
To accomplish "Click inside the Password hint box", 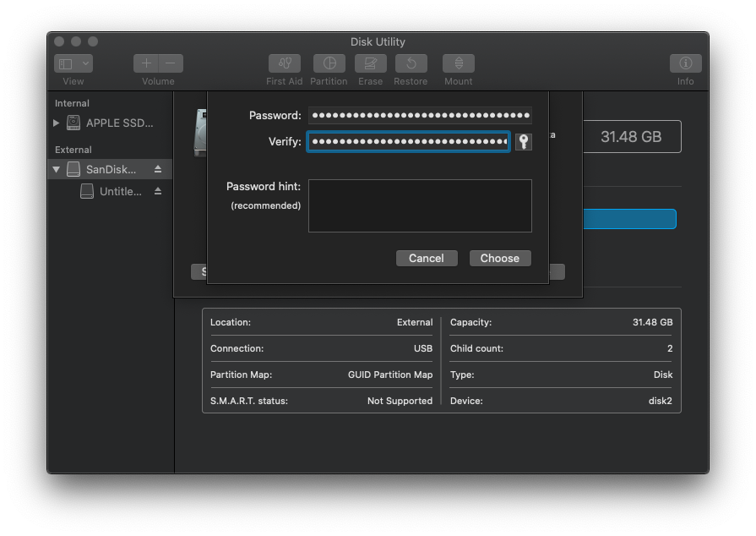I will 420,205.
